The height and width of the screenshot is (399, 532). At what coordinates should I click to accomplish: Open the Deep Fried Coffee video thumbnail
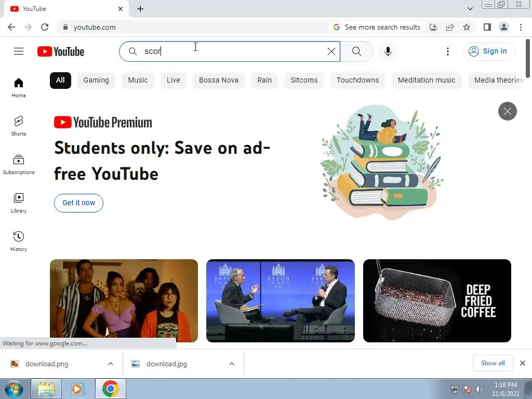pyautogui.click(x=437, y=301)
